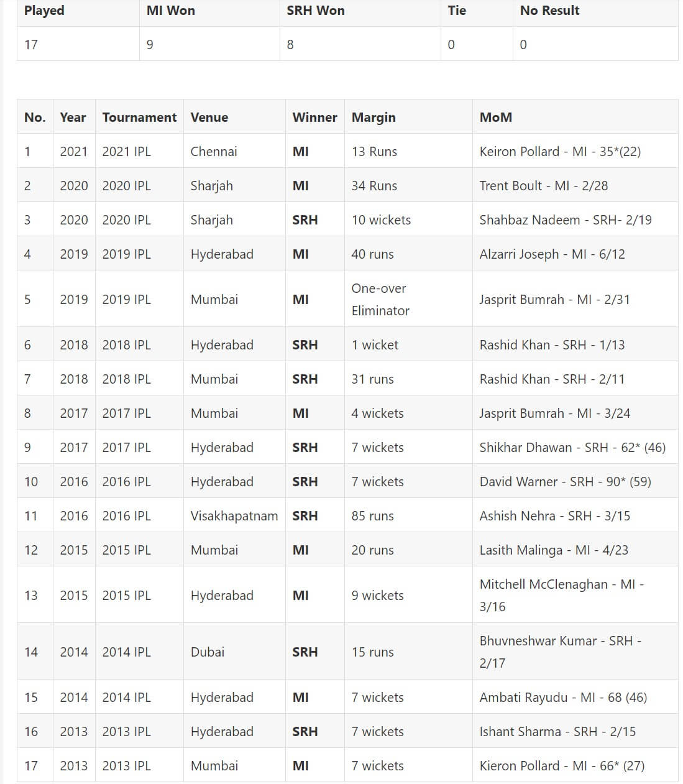Click the "Trent Boult - MI - 2/28" entry
This screenshot has width=683, height=784.
575,185
